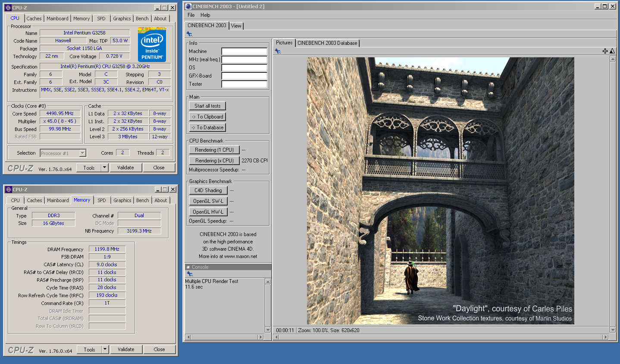Click the OS input field
Image resolution: width=620 pixels, height=364 pixels.
click(x=244, y=68)
